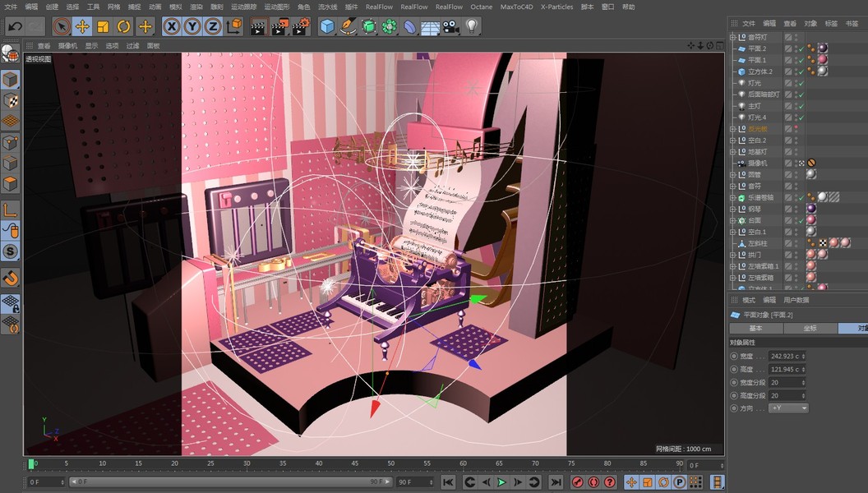Toggle the snapping magnet icon
The image size is (868, 493).
10,277
